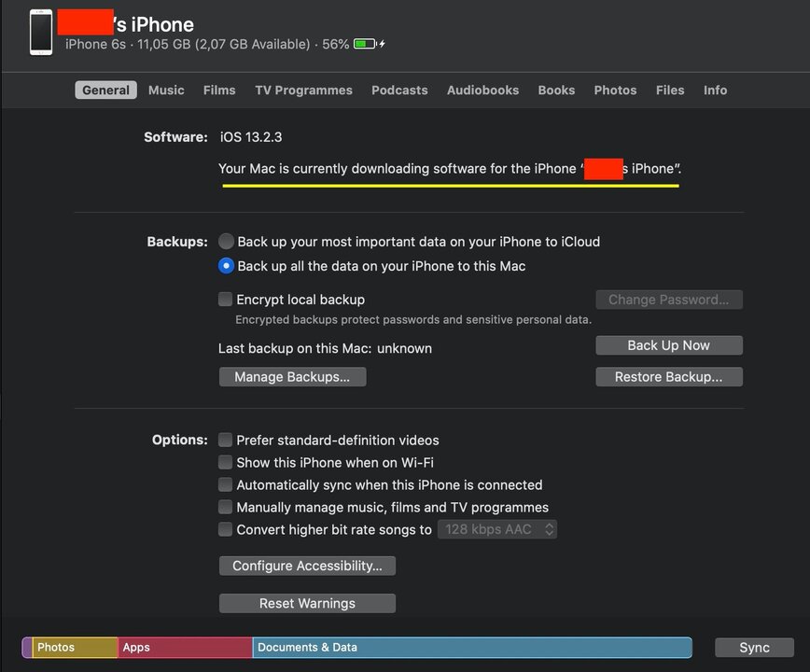Click the 's iPhone' device name title
Screen dimensions: 810x672
click(x=155, y=24)
